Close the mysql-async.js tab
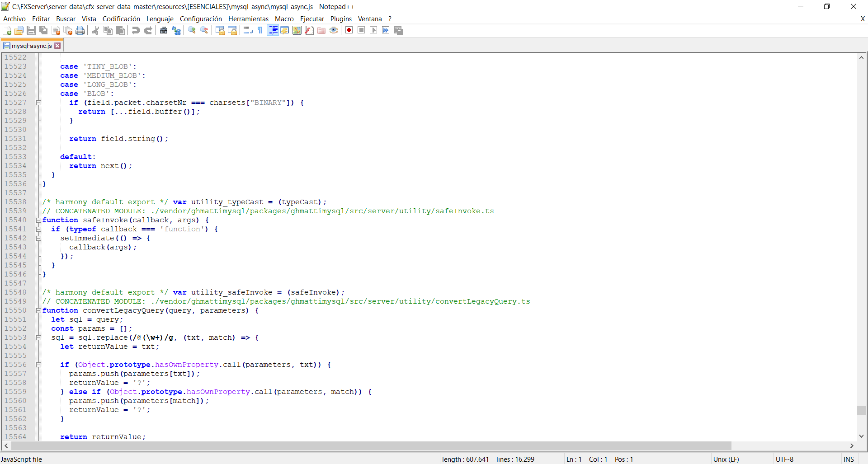The width and height of the screenshot is (868, 464). pos(57,46)
